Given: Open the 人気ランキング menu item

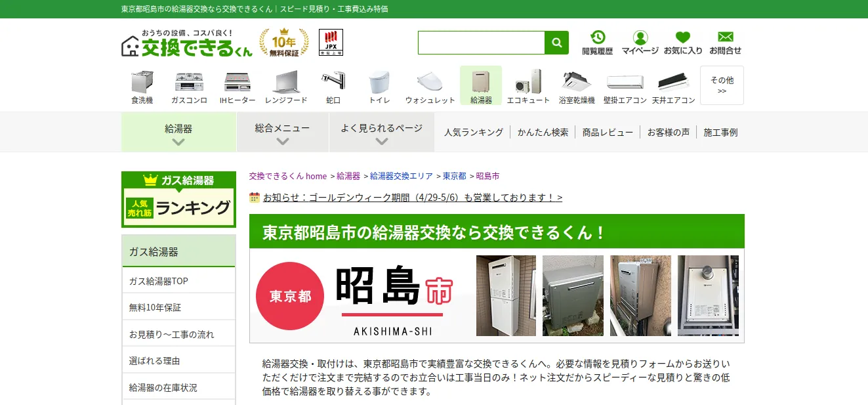Looking at the screenshot, I should [474, 132].
